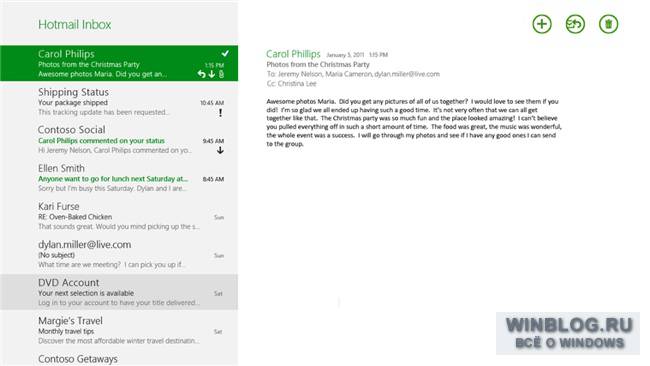Click the 9:45 AM timestamp

click(x=213, y=141)
